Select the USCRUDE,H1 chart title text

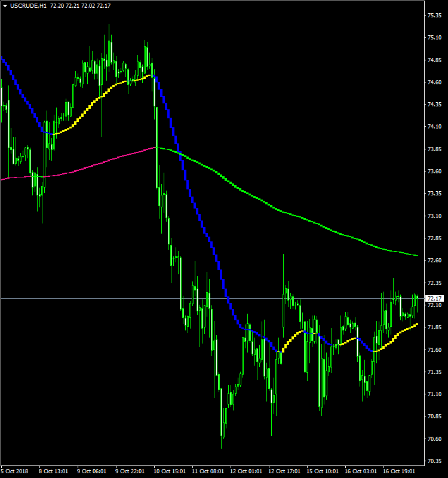[28, 6]
